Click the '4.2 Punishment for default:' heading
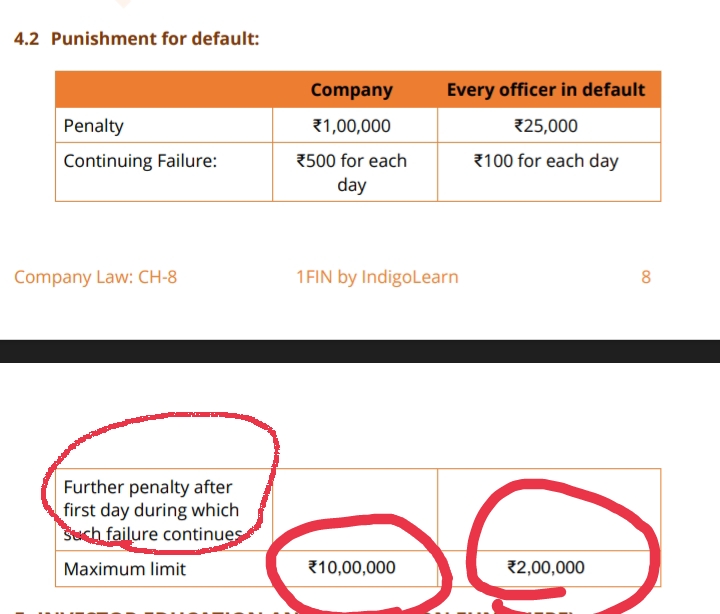The image size is (720, 614). 136,39
